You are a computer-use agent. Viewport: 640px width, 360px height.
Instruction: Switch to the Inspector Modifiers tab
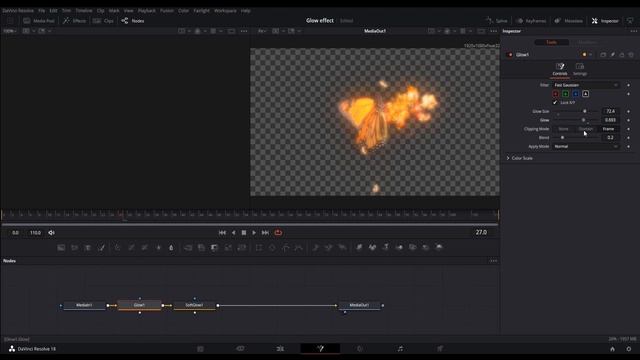pos(587,42)
